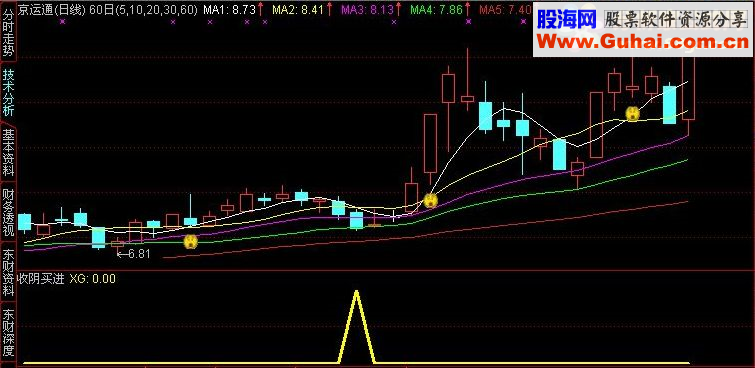Click the yellow XG signal spike peak
The height and width of the screenshot is (368, 755).
356,292
